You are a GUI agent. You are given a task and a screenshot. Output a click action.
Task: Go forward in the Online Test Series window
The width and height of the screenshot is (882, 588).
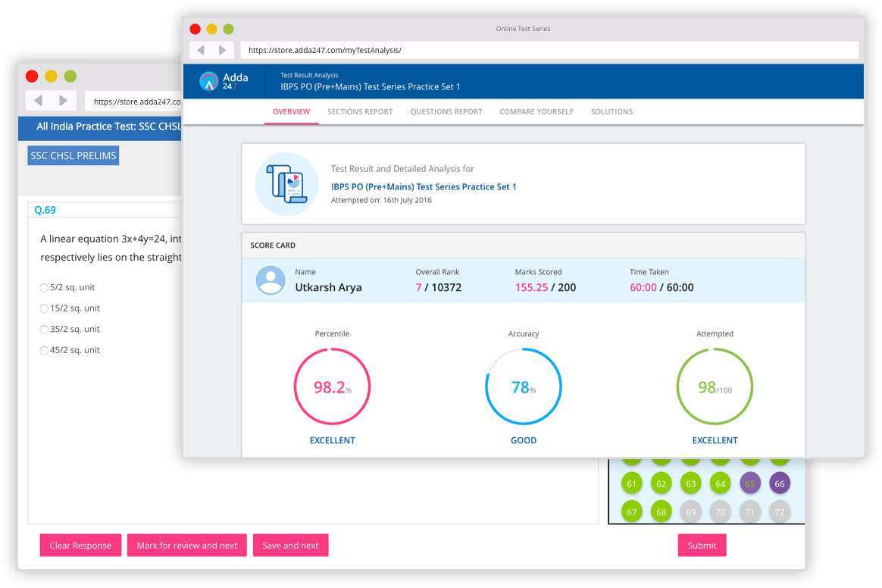tap(223, 50)
